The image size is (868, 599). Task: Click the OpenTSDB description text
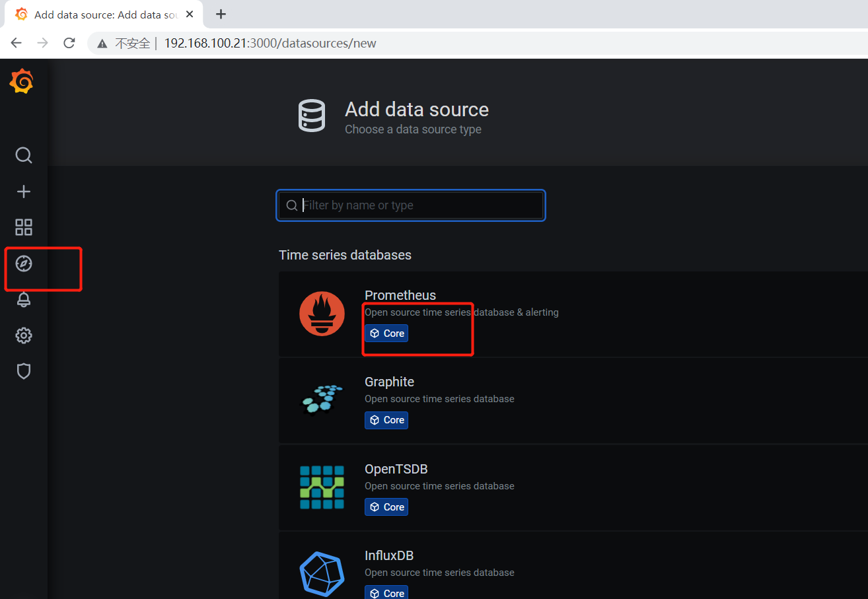tap(439, 486)
